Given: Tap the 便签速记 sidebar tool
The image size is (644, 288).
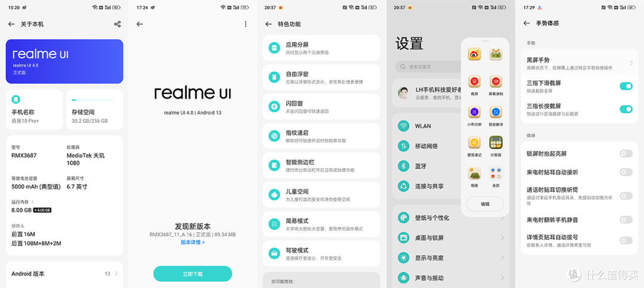Looking at the screenshot, I should click(474, 146).
